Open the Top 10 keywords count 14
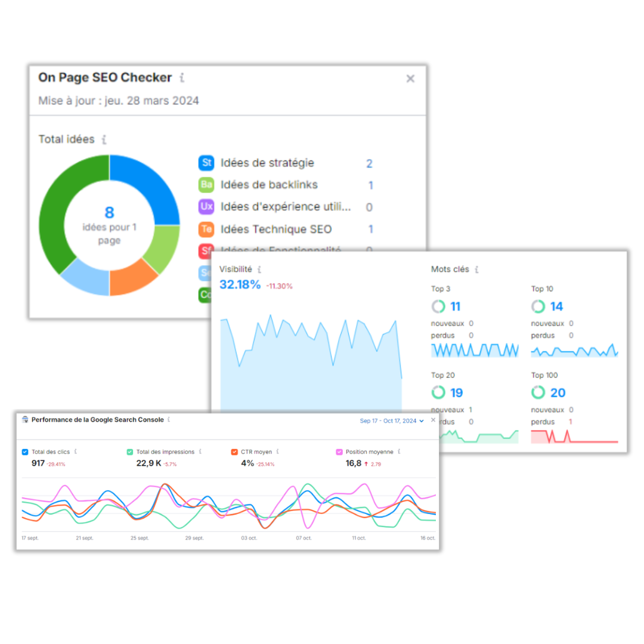Viewport: 644px width, 644px height. pos(556,306)
